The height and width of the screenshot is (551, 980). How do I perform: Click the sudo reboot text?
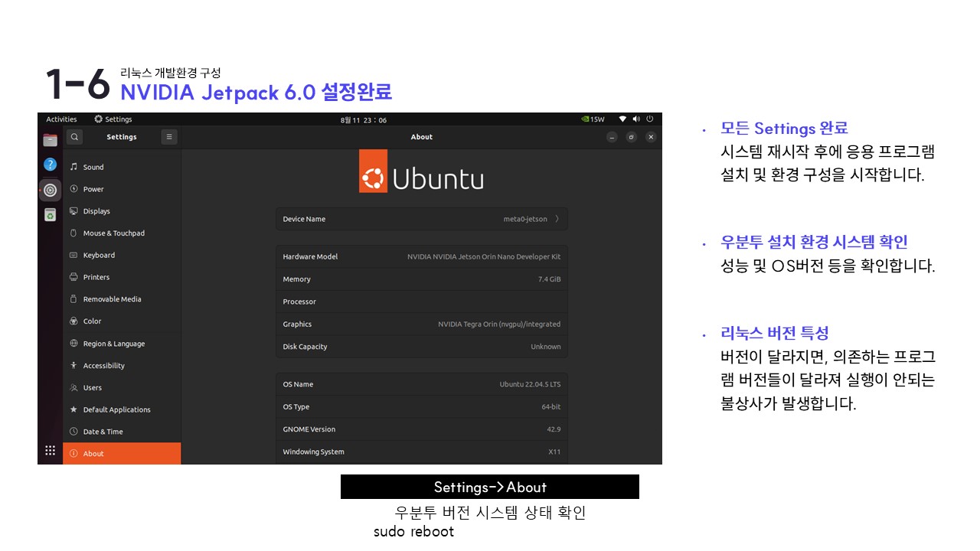pos(413,532)
